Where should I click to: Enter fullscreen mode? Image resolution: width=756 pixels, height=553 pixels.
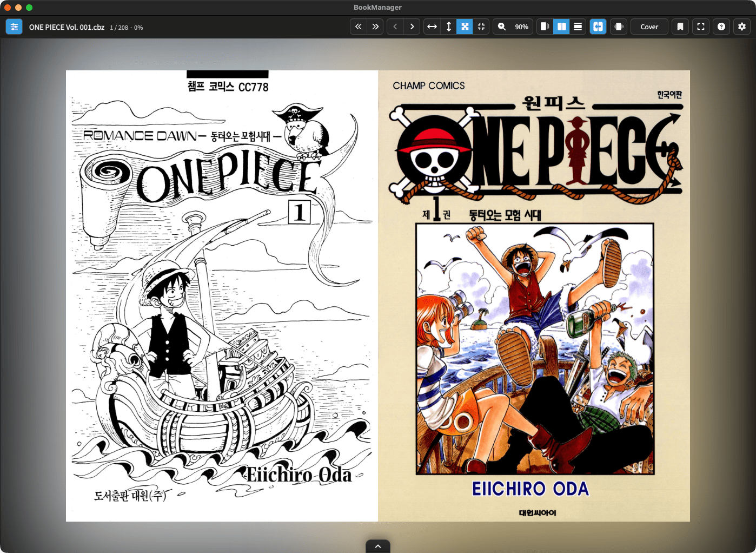pos(701,27)
